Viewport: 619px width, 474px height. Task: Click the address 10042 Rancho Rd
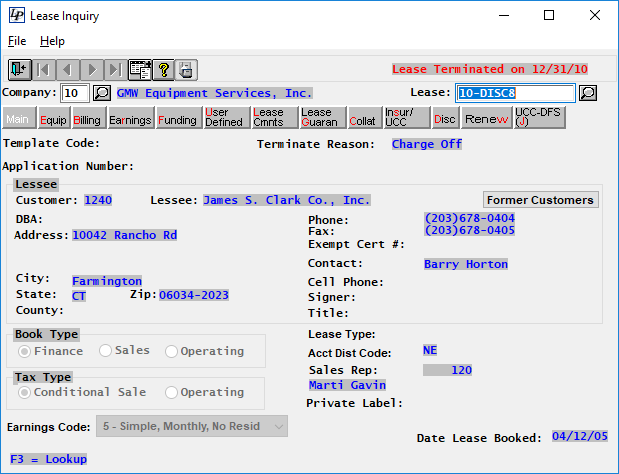point(124,235)
